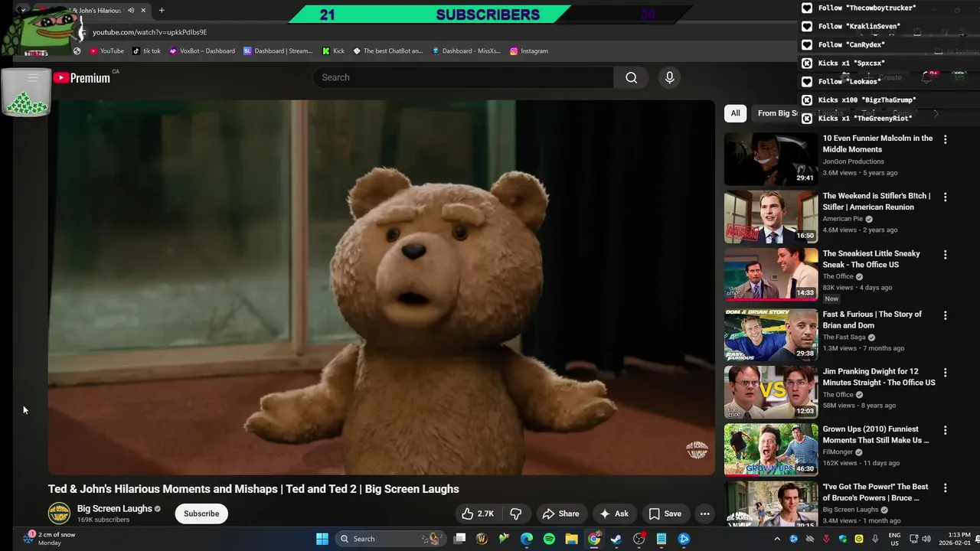The height and width of the screenshot is (551, 980).
Task: Open The Sneakiest Little Sneaky Sneak thumbnail
Action: tap(771, 274)
